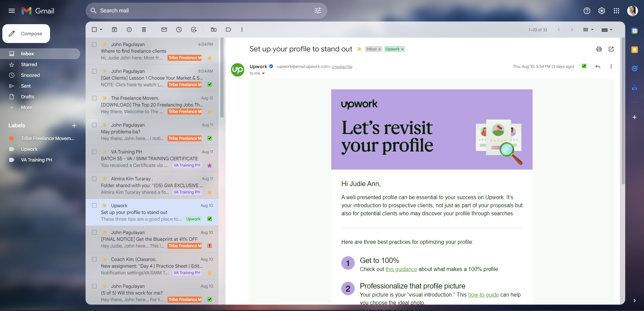Remove the Inbox label from email
Viewport: 644px width, 311px height.
[x=380, y=49]
